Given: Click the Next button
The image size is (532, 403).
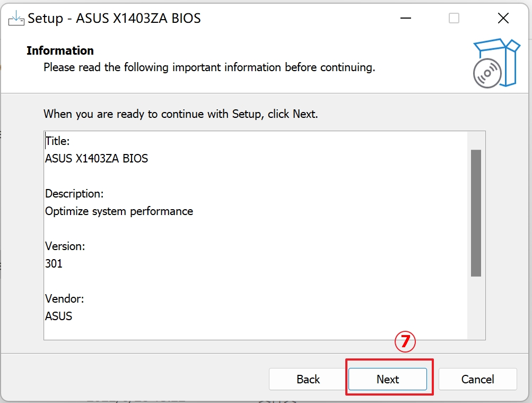Looking at the screenshot, I should (x=387, y=379).
